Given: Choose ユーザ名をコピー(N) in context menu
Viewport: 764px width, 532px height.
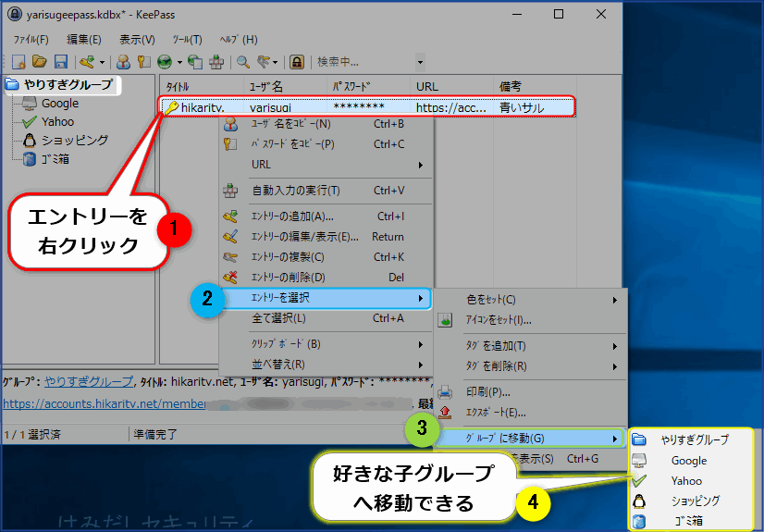Looking at the screenshot, I should 326,124.
